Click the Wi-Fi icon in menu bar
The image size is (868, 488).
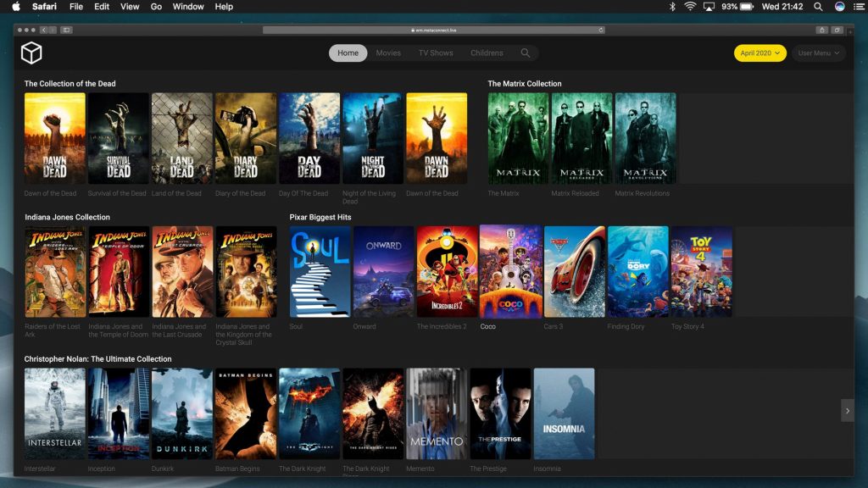tap(690, 7)
